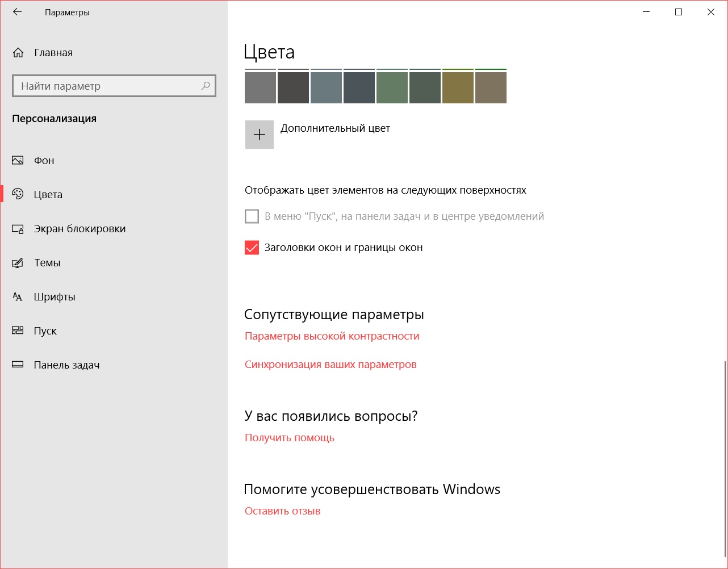
Task: Focus the Найти параметр search field
Action: [114, 86]
